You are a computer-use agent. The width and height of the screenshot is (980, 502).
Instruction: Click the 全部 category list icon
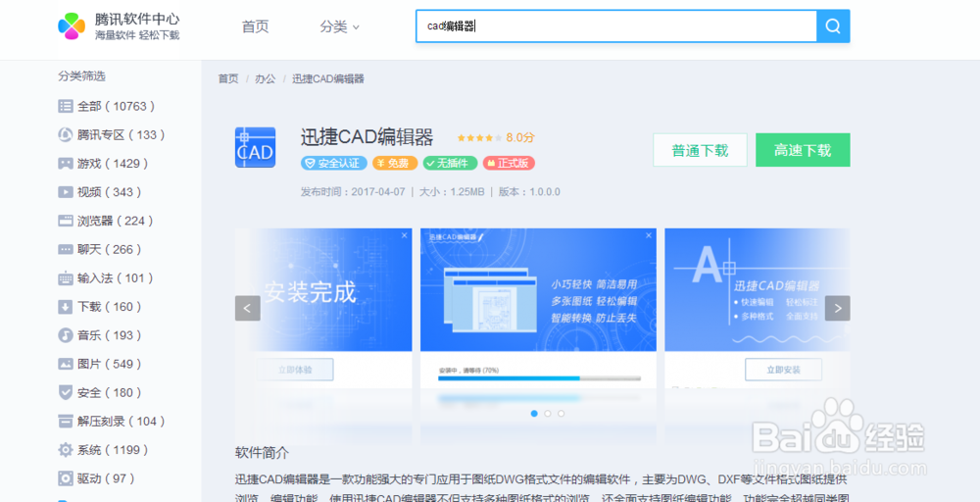(x=66, y=106)
